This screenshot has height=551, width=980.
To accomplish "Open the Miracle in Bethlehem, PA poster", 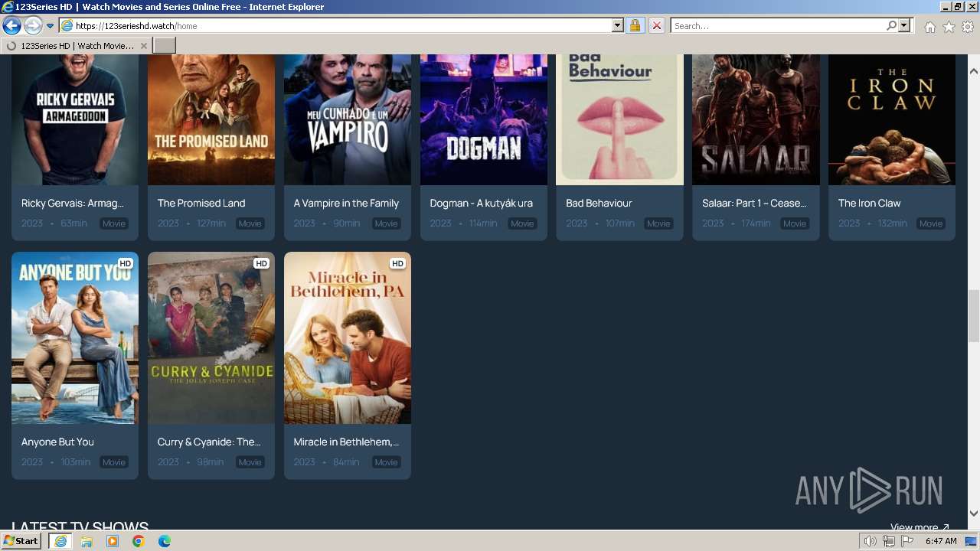I will (x=348, y=337).
